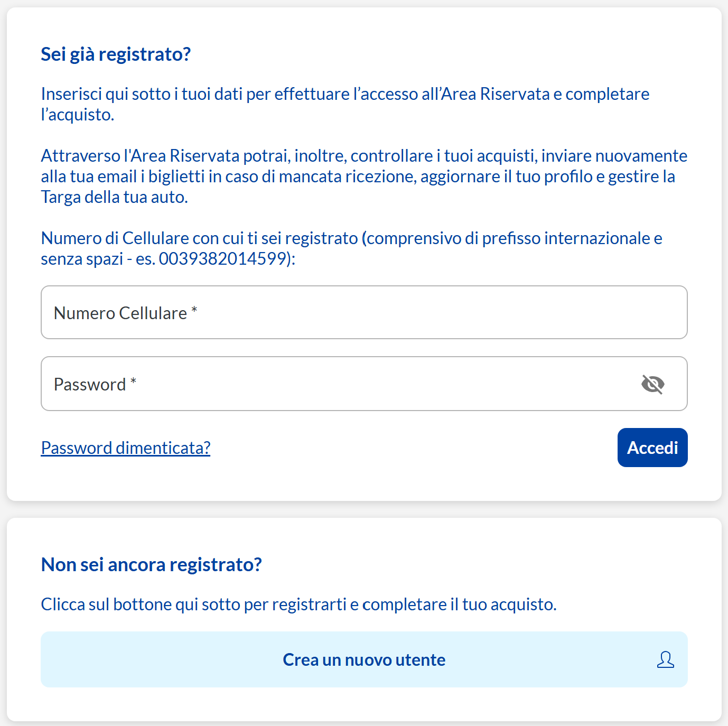
Task: Click the Password placeholder label
Action: click(x=90, y=384)
